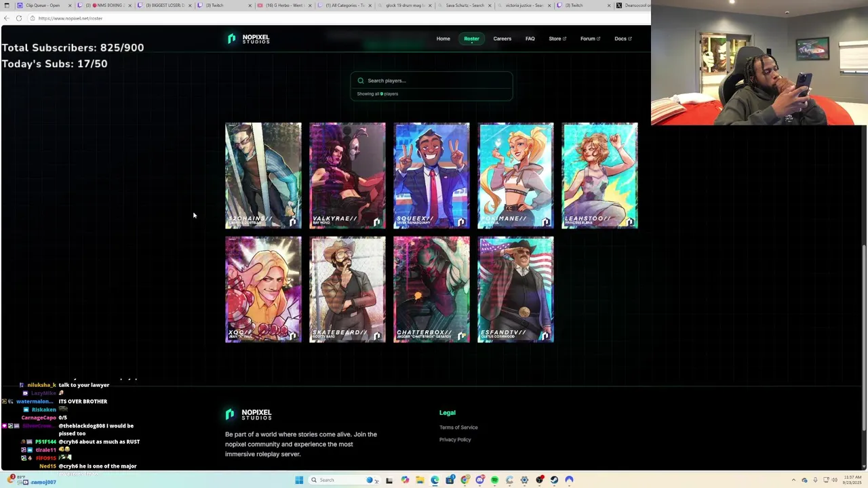Open the Windows Start menu

pos(299,480)
